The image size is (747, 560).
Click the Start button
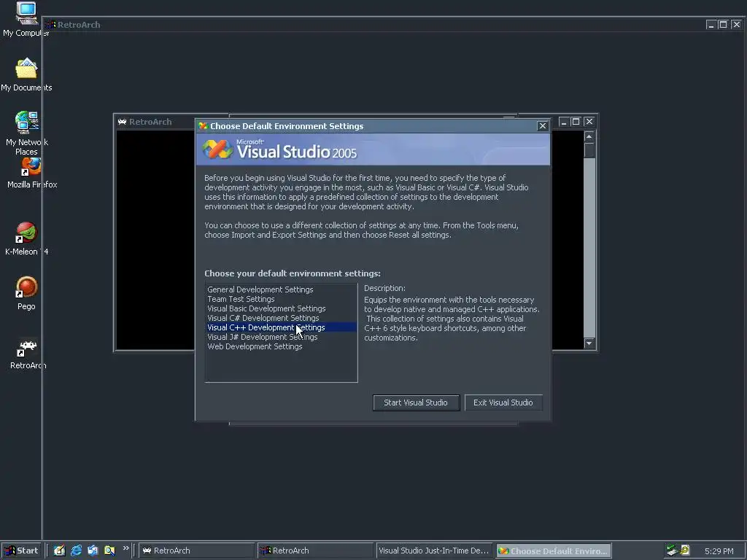(x=20, y=551)
